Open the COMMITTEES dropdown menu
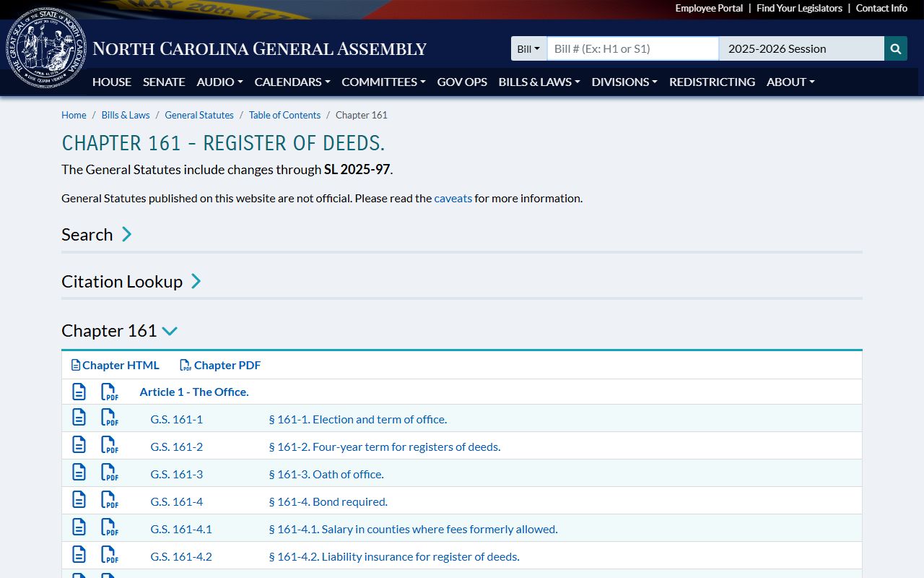Image resolution: width=924 pixels, height=578 pixels. [383, 82]
